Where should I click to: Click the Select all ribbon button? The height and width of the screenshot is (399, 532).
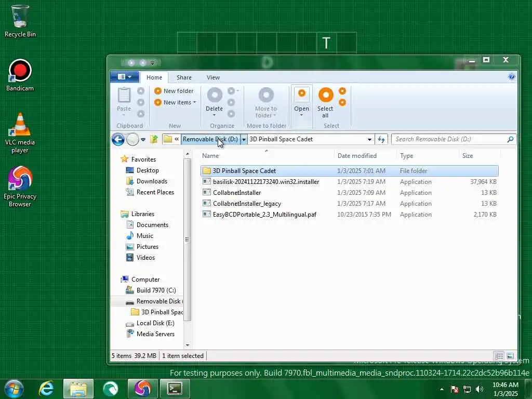pos(325,102)
